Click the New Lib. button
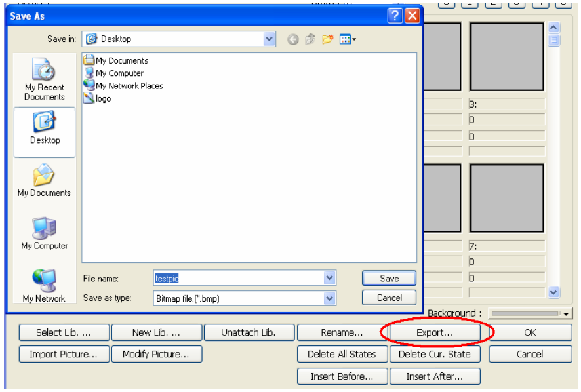 (157, 332)
